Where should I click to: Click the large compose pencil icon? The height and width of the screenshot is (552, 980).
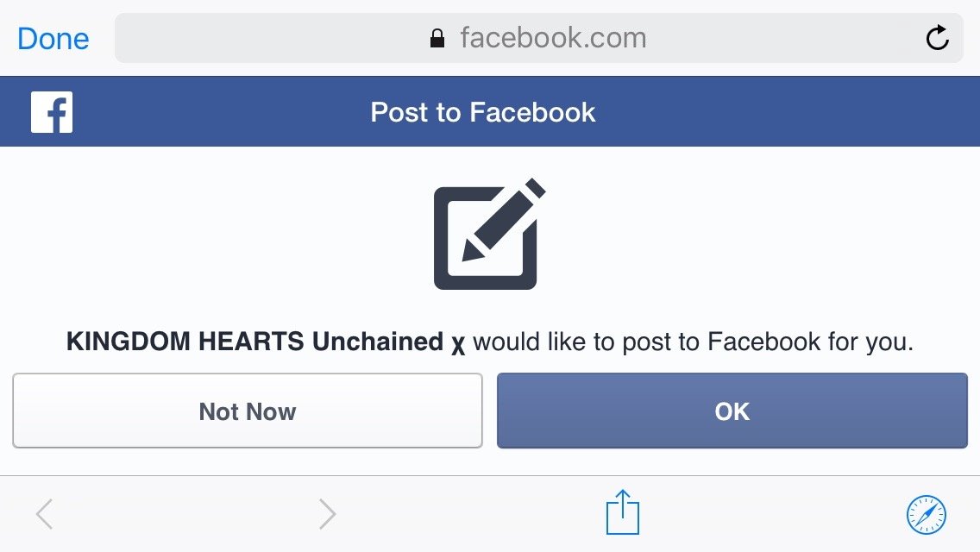pyautogui.click(x=489, y=234)
